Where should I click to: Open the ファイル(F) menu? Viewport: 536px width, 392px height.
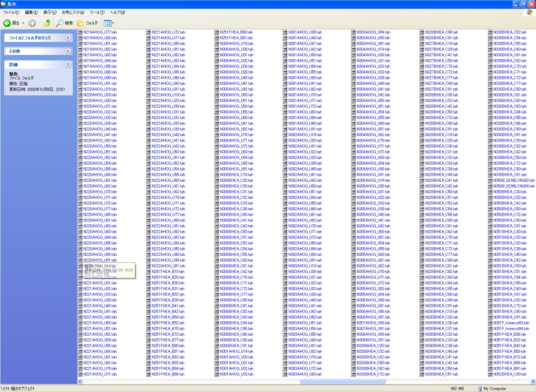click(11, 12)
